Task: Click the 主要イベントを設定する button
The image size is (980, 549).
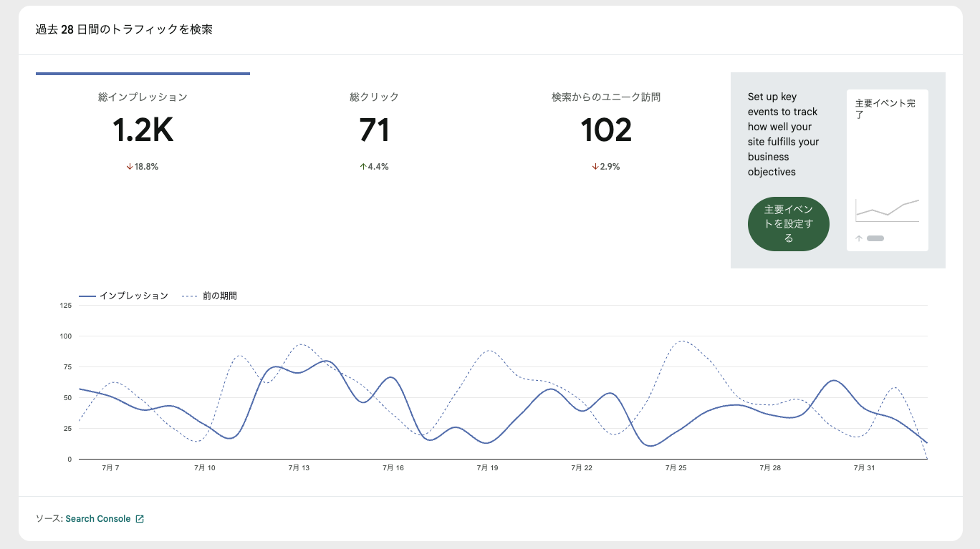Action: (789, 224)
